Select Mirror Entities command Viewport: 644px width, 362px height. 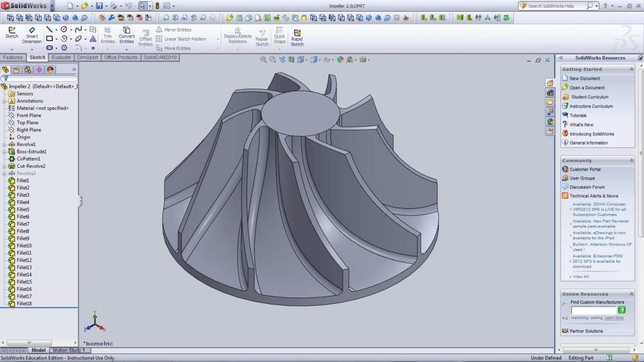(x=174, y=30)
